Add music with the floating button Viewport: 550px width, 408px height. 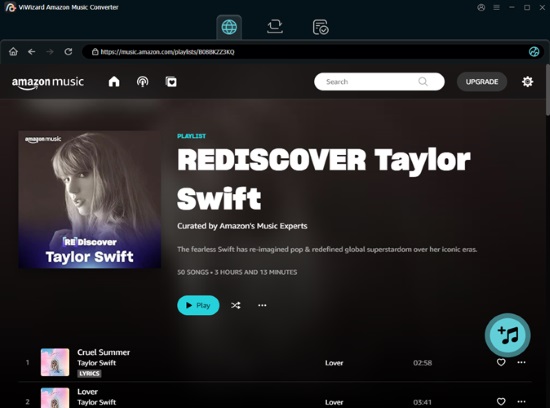click(x=508, y=335)
